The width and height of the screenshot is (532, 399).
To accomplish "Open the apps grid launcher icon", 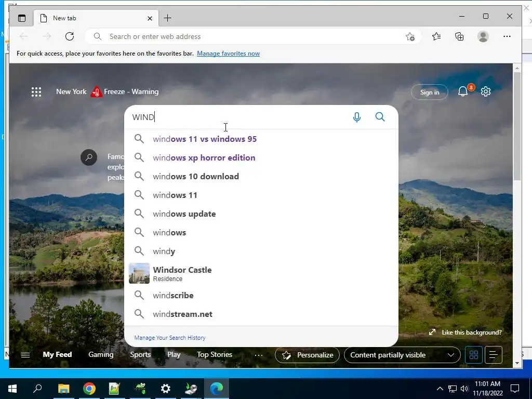I will (36, 92).
